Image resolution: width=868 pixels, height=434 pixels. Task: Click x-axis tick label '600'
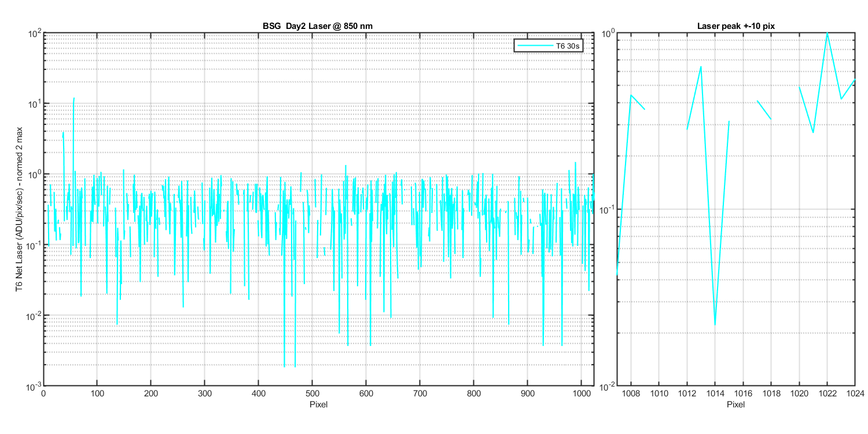pos(366,393)
